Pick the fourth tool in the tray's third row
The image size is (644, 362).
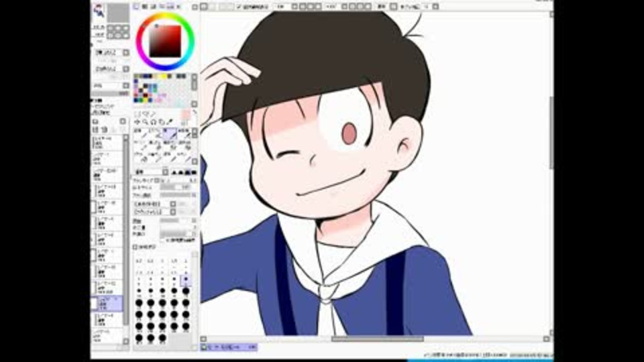click(x=184, y=157)
